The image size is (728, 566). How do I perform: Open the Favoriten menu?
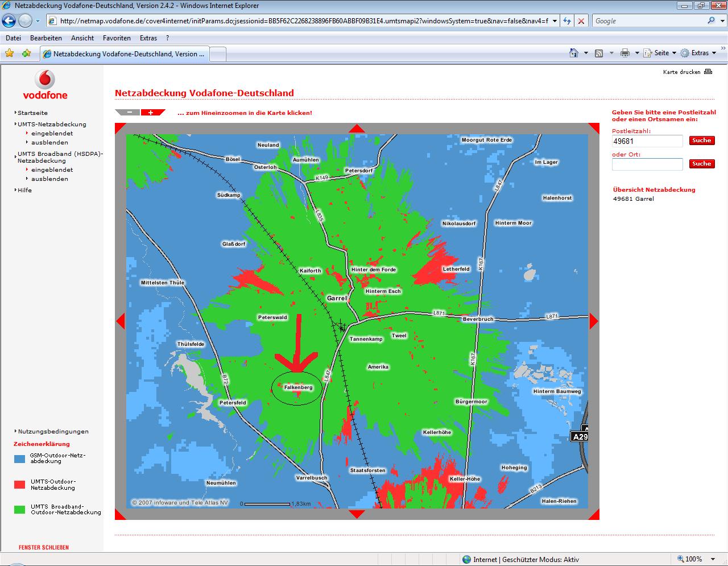coord(117,38)
